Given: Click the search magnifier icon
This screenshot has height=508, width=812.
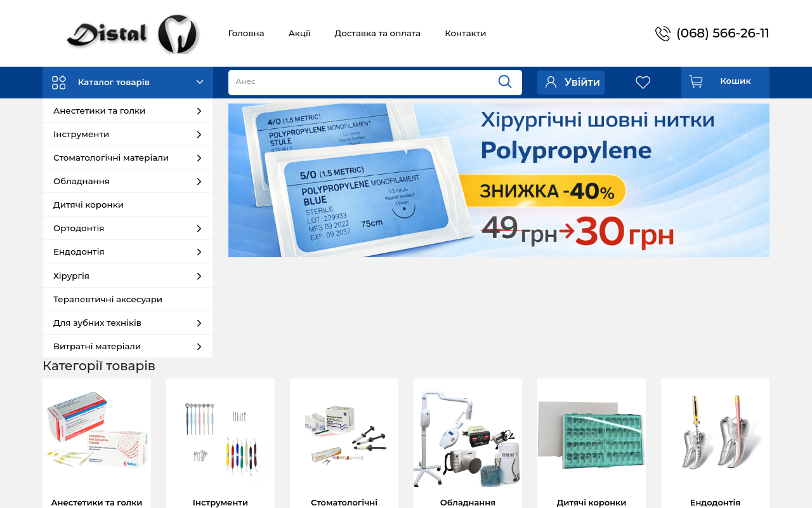Looking at the screenshot, I should [505, 81].
